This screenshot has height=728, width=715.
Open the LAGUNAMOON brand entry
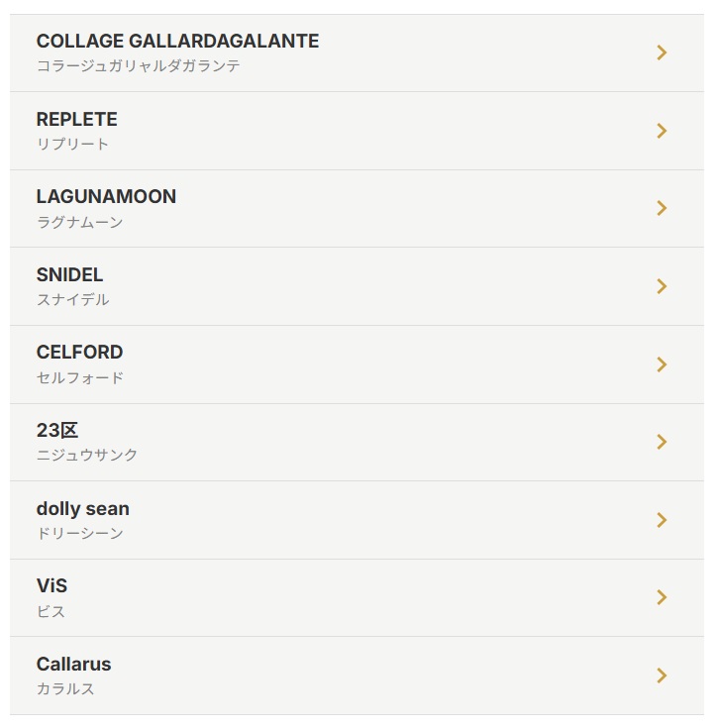point(106,197)
